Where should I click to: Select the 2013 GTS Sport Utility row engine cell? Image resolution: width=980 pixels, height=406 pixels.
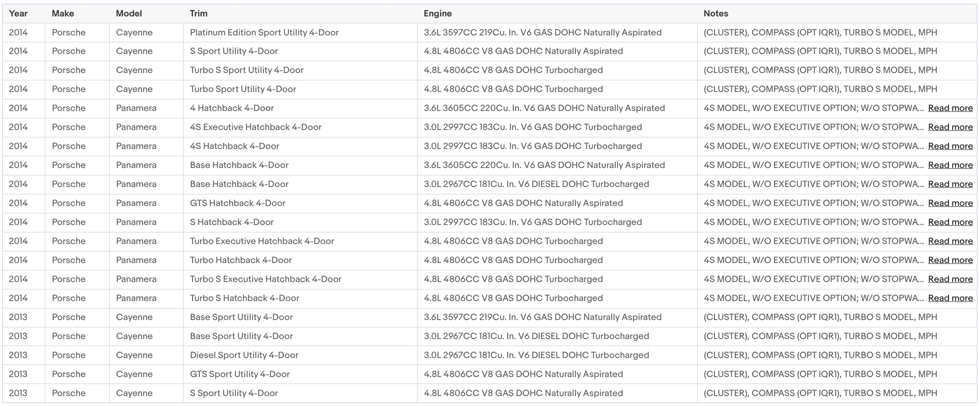point(557,374)
